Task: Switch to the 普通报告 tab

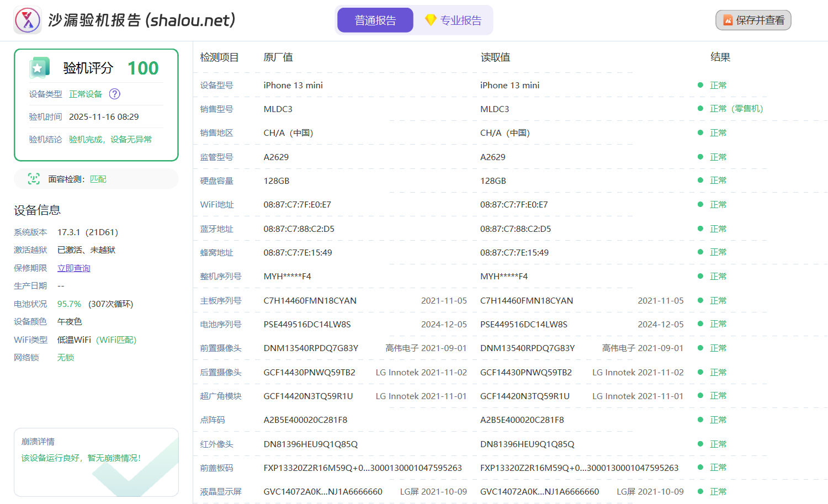Action: tap(375, 20)
